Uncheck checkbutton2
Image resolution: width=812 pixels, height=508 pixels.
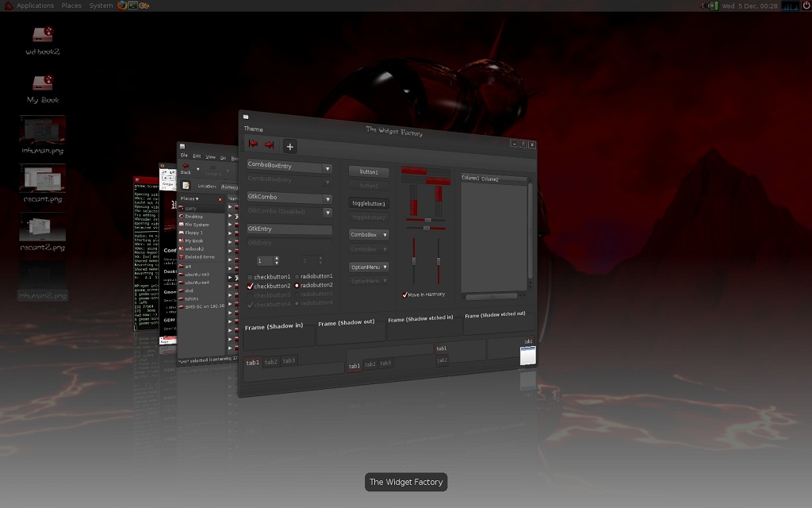(251, 286)
